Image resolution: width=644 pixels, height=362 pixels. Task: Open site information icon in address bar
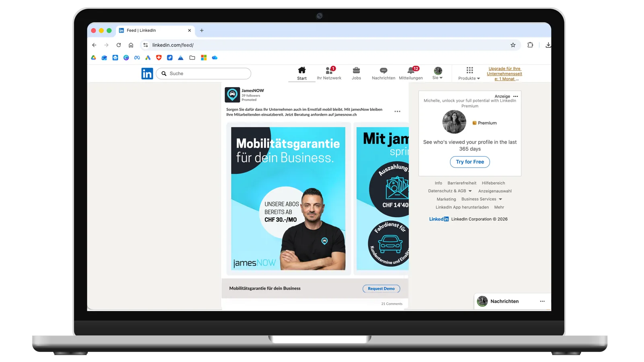pyautogui.click(x=145, y=45)
